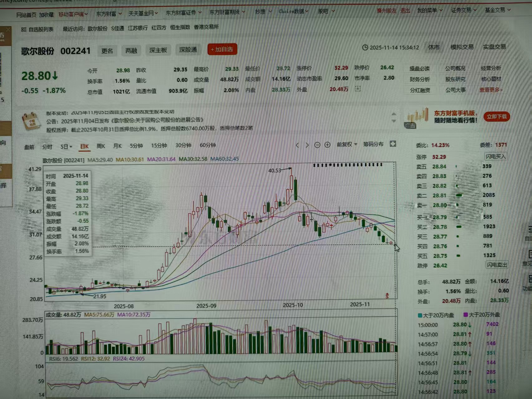532x399 pixels.
Task: Show the 5分钟 chart
Action: [x=136, y=146]
